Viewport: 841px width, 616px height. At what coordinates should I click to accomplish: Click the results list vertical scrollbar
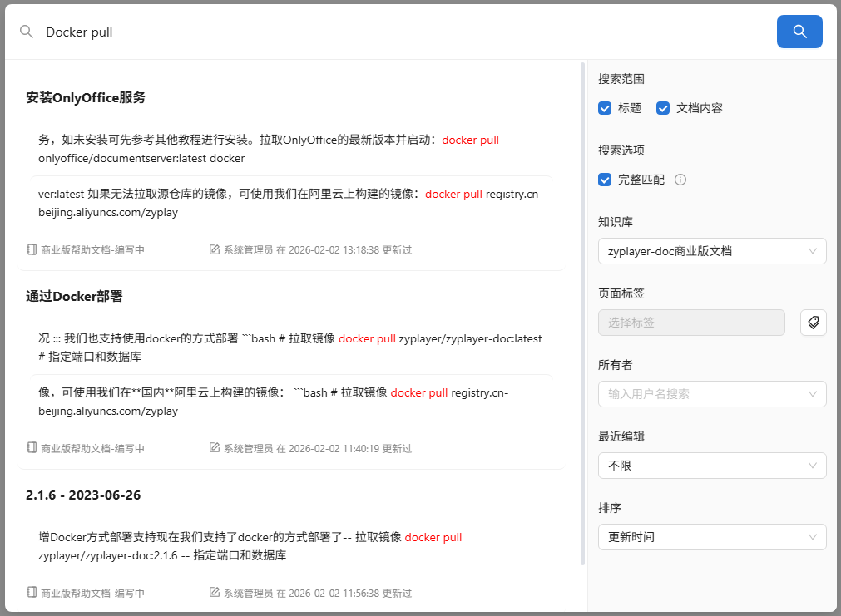click(582, 313)
